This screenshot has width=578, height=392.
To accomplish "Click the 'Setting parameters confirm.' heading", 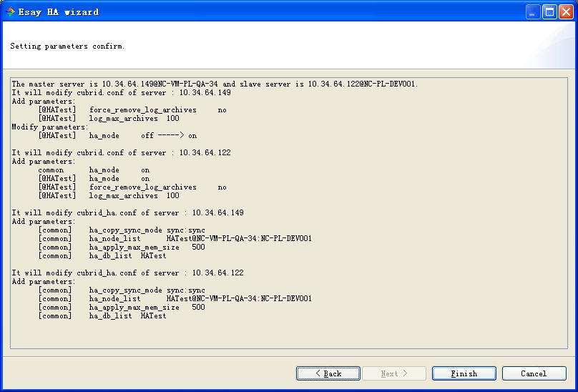I will click(67, 46).
